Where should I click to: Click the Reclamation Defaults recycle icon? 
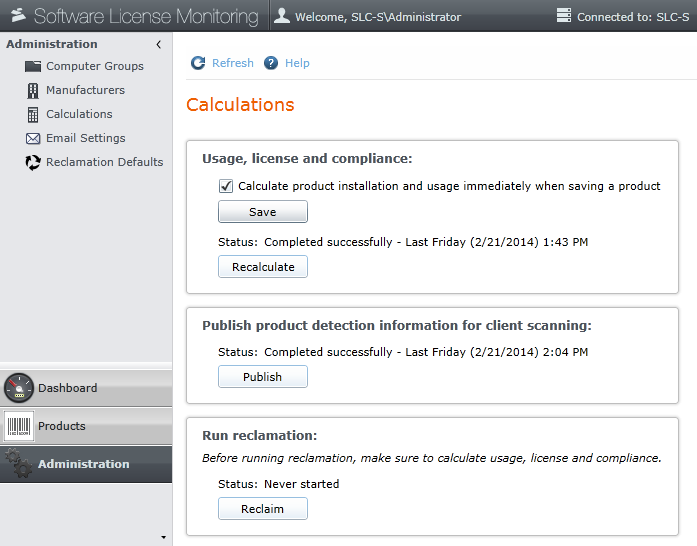coord(33,162)
